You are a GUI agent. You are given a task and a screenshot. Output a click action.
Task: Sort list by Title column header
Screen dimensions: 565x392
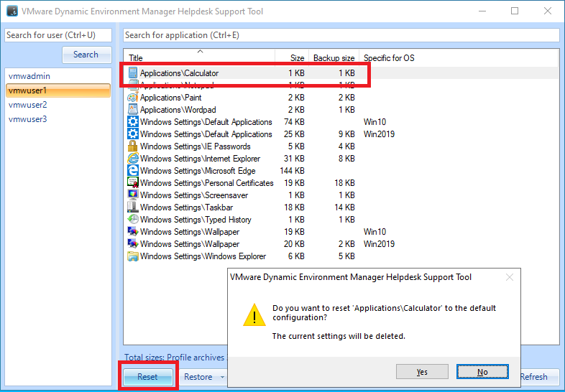coord(200,57)
